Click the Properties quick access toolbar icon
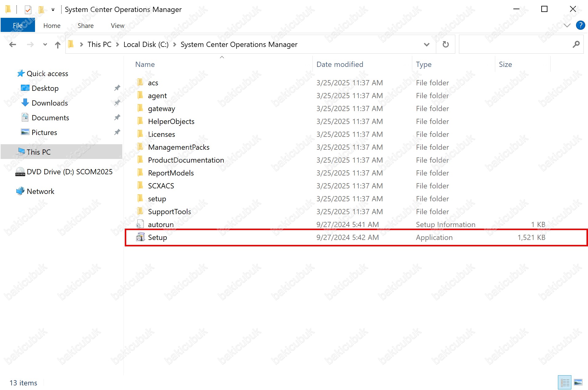 28,10
